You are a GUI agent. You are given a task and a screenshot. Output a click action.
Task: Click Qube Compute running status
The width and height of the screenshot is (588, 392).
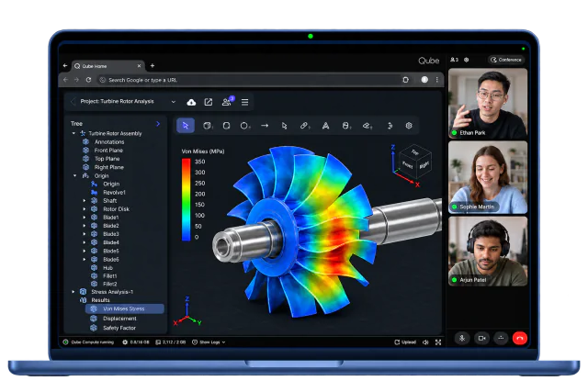(88, 342)
